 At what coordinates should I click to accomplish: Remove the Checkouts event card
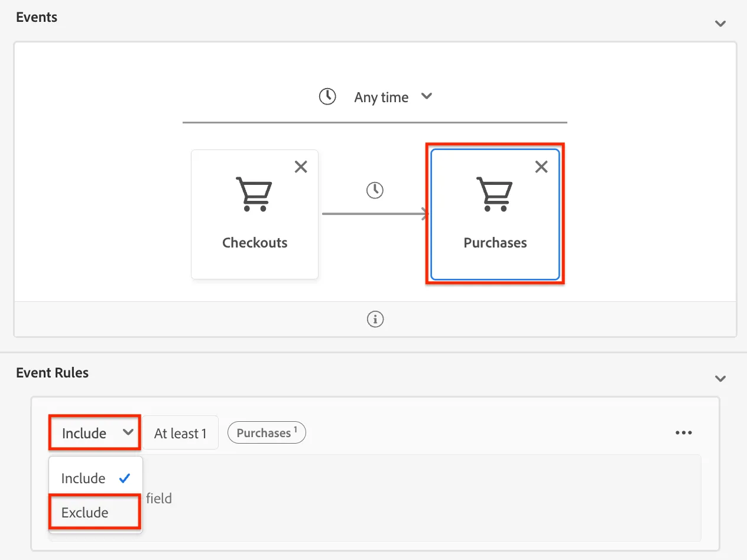click(x=301, y=167)
